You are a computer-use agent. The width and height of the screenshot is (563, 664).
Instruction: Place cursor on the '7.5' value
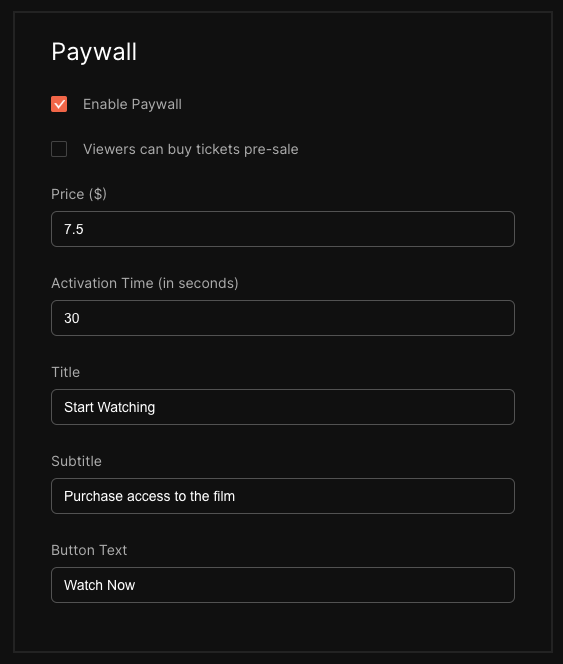click(x=74, y=229)
